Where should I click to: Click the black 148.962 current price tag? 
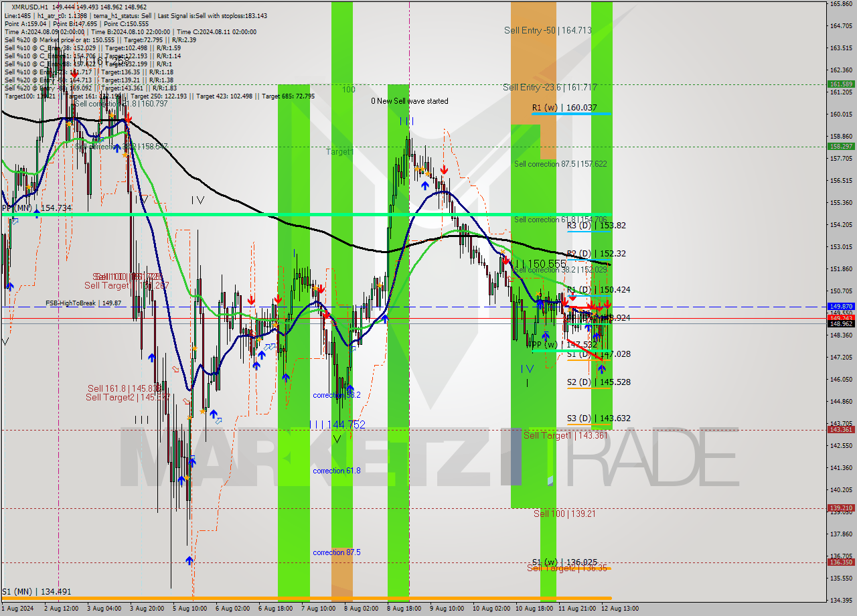(841, 323)
